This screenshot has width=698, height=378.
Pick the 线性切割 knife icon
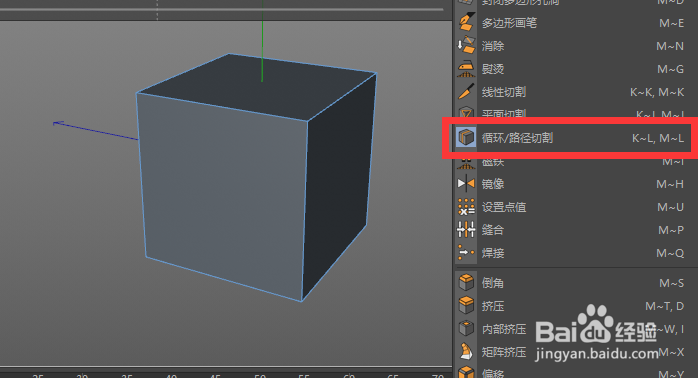tap(466, 92)
